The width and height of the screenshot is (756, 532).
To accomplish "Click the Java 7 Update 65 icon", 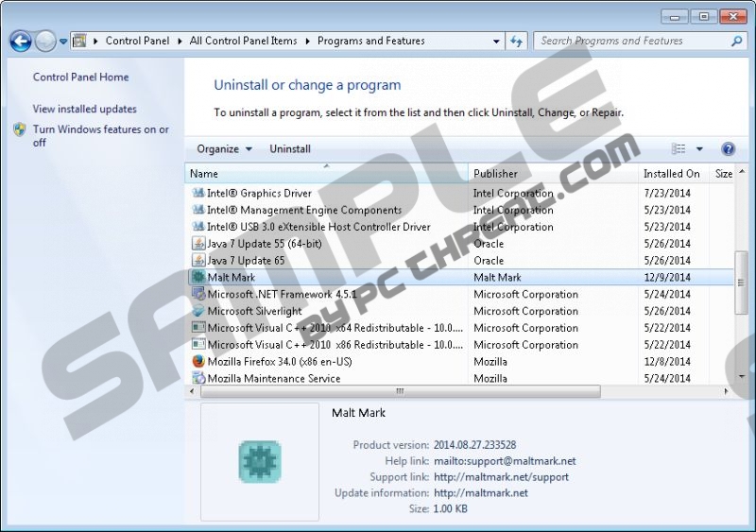I will coord(198,261).
